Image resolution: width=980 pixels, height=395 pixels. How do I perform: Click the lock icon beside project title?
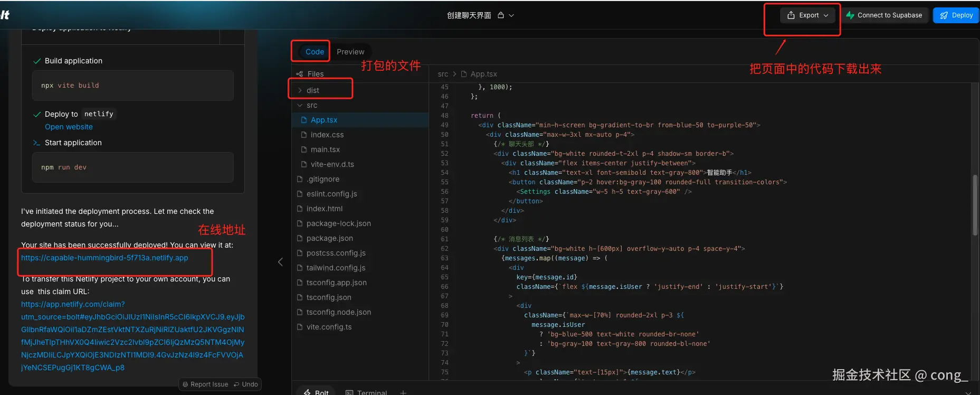501,15
